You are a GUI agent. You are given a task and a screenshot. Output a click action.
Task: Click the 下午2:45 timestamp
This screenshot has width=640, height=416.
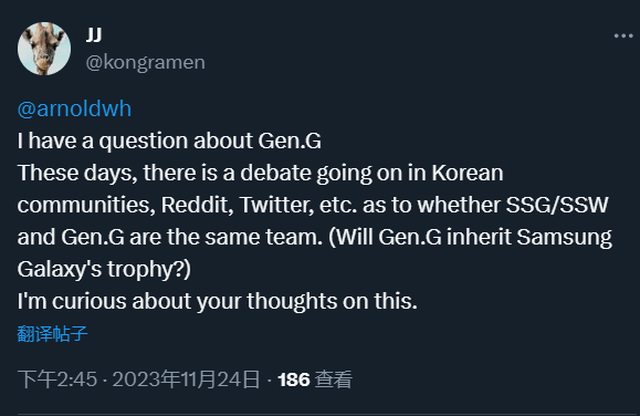(x=59, y=380)
